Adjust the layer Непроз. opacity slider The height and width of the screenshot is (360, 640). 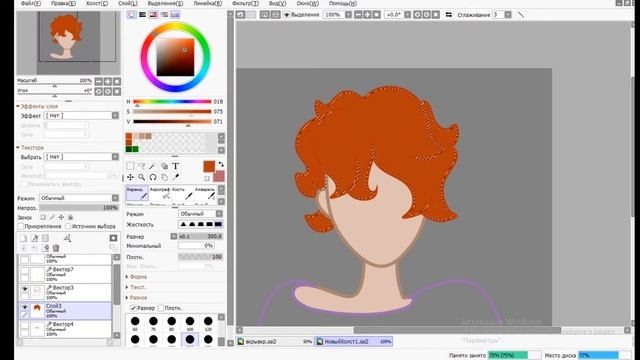click(79, 208)
